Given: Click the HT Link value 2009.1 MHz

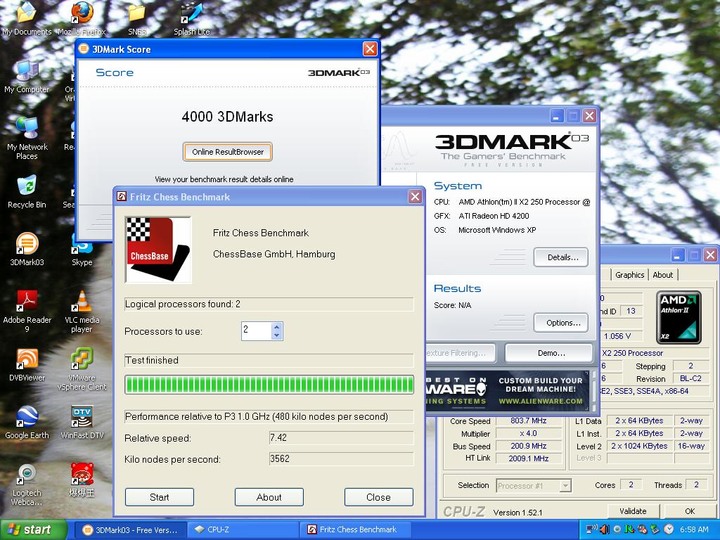Looking at the screenshot, I should [x=529, y=458].
